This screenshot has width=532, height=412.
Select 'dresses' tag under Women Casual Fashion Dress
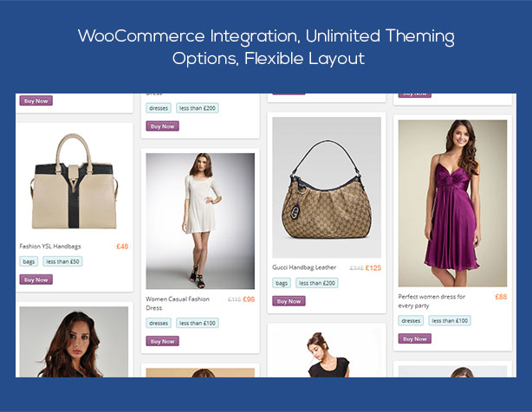[159, 323]
